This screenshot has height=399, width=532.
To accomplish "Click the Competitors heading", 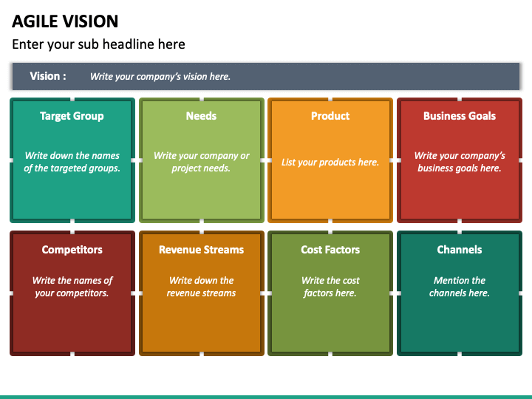I will [72, 250].
